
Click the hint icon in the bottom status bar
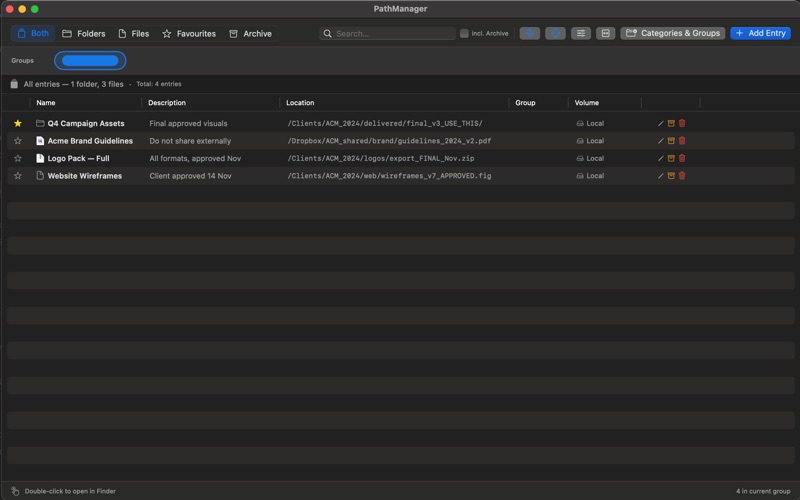pyautogui.click(x=15, y=491)
